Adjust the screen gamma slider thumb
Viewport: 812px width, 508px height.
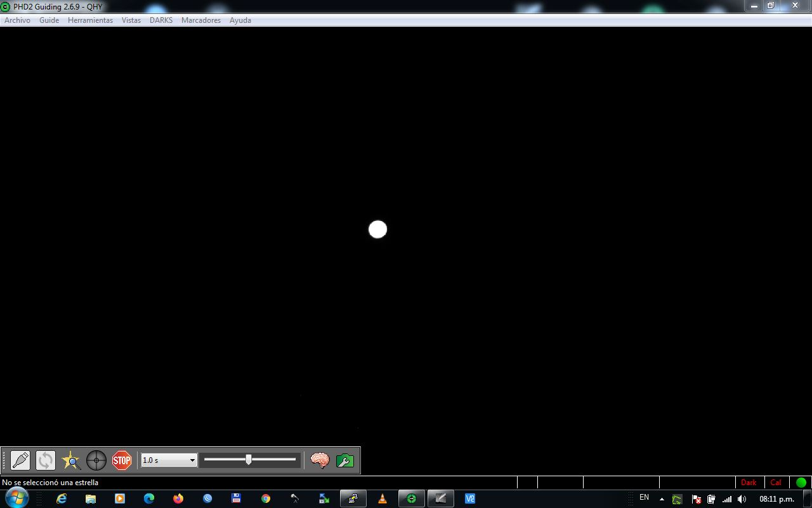(x=249, y=460)
